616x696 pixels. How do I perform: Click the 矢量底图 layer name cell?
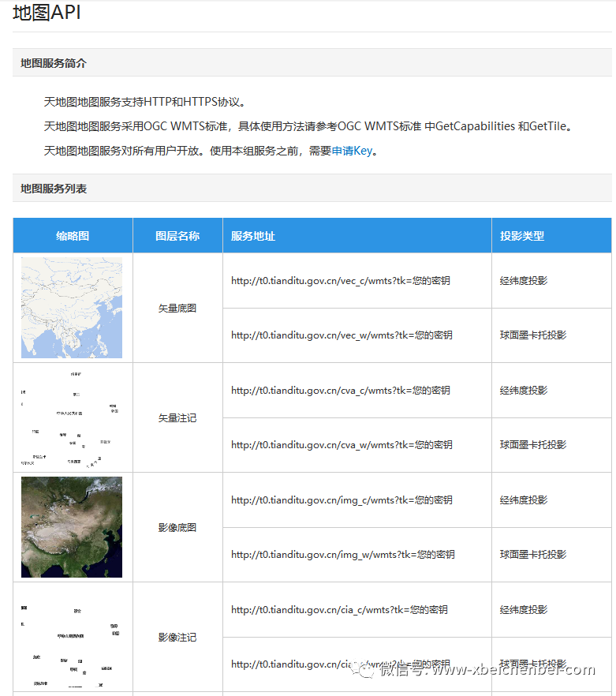[177, 308]
